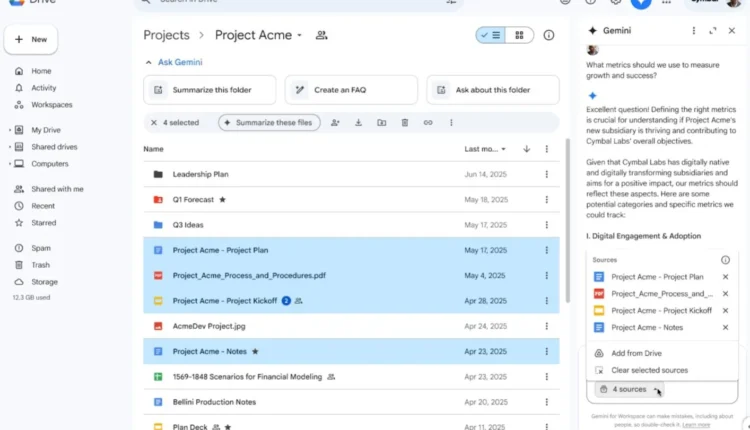Reverse sort direction arrow in header
Screen dimensions: 750x430
pos(526,149)
